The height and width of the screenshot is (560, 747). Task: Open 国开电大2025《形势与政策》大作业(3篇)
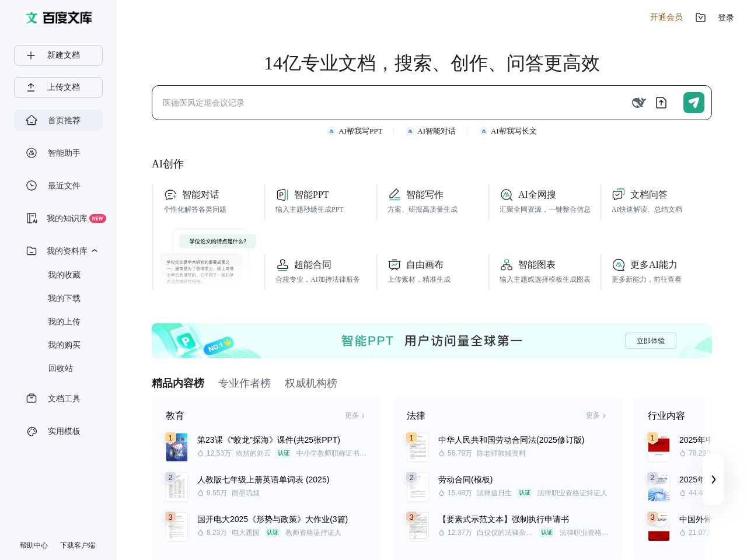pos(273,519)
